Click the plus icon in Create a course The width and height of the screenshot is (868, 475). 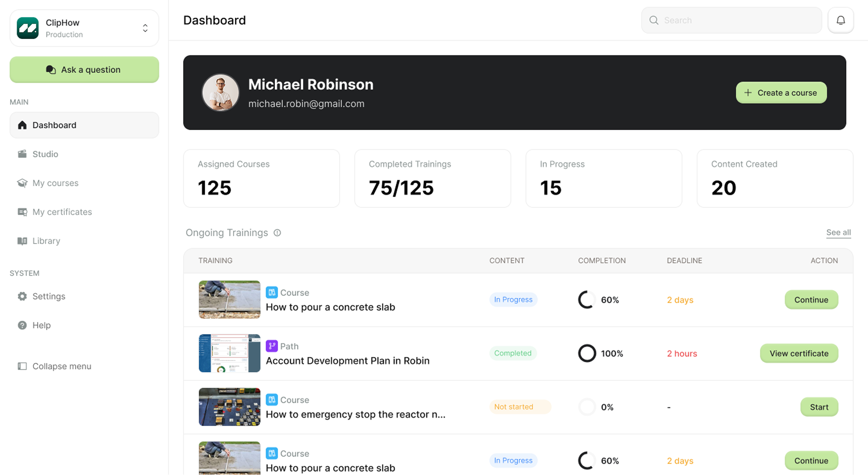click(x=748, y=93)
